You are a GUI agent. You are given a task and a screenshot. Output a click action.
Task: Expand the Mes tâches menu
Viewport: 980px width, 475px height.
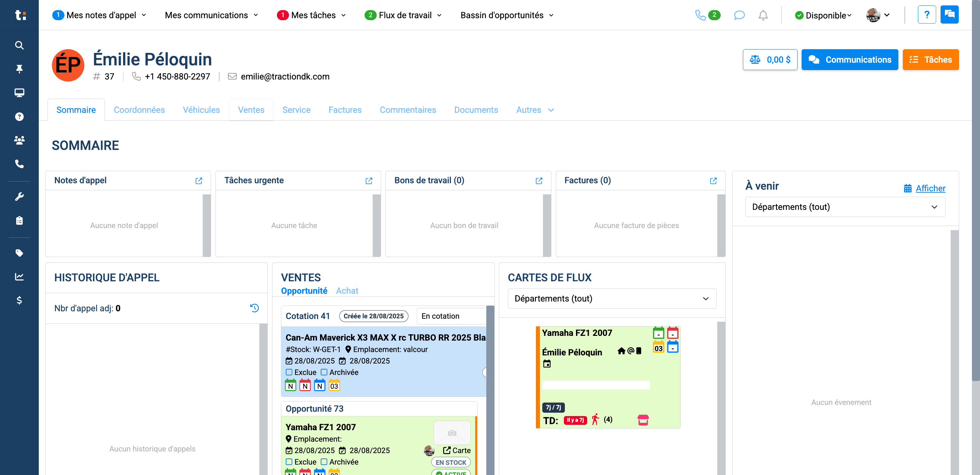[312, 15]
